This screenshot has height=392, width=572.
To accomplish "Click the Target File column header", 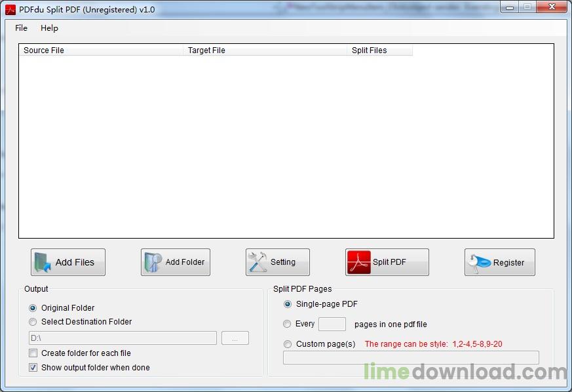I will point(265,50).
